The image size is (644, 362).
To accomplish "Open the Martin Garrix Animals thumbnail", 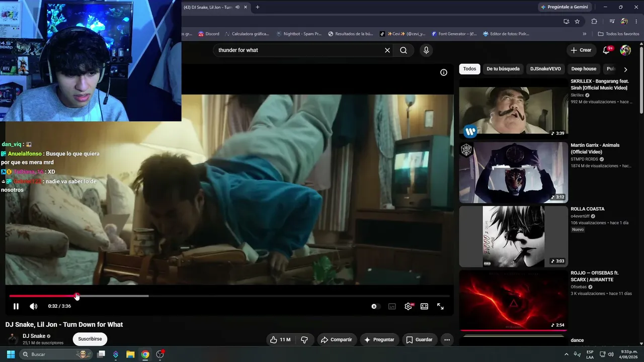I will tap(514, 172).
